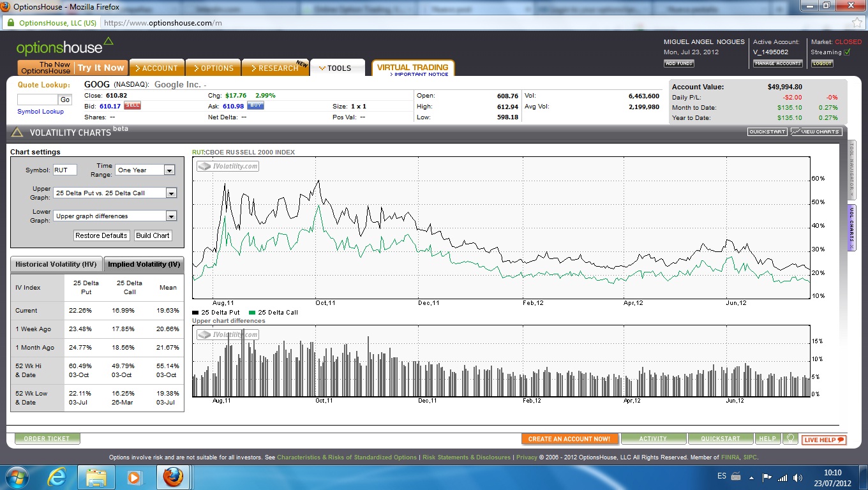Click the Build Chart button
Image resolution: width=868 pixels, height=490 pixels.
[153, 235]
